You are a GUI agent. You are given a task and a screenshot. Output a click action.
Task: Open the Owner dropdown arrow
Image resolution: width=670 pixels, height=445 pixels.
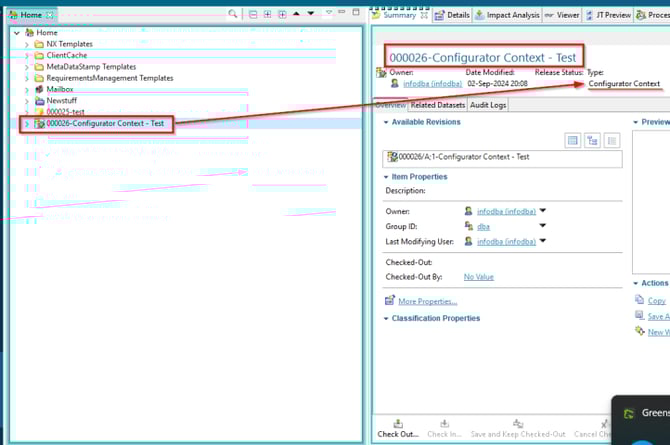tap(544, 211)
